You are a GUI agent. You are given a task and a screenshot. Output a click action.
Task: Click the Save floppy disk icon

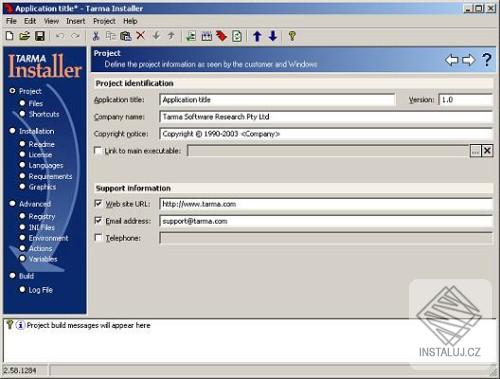40,36
